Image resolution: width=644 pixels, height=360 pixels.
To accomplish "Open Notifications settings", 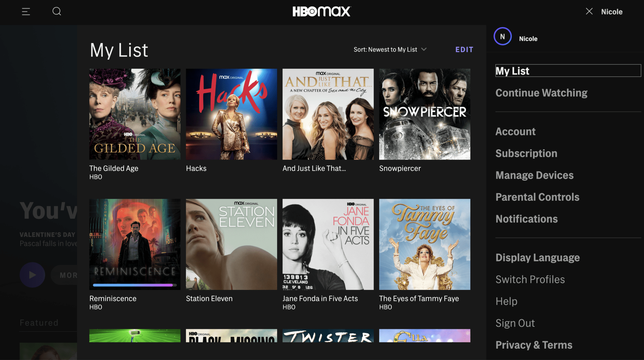I will (x=527, y=219).
